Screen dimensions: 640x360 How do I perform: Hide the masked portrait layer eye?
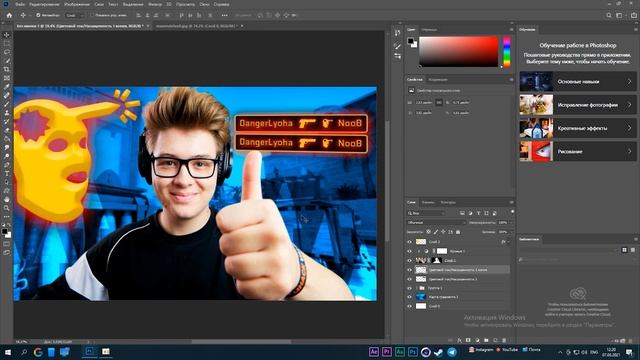(409, 260)
